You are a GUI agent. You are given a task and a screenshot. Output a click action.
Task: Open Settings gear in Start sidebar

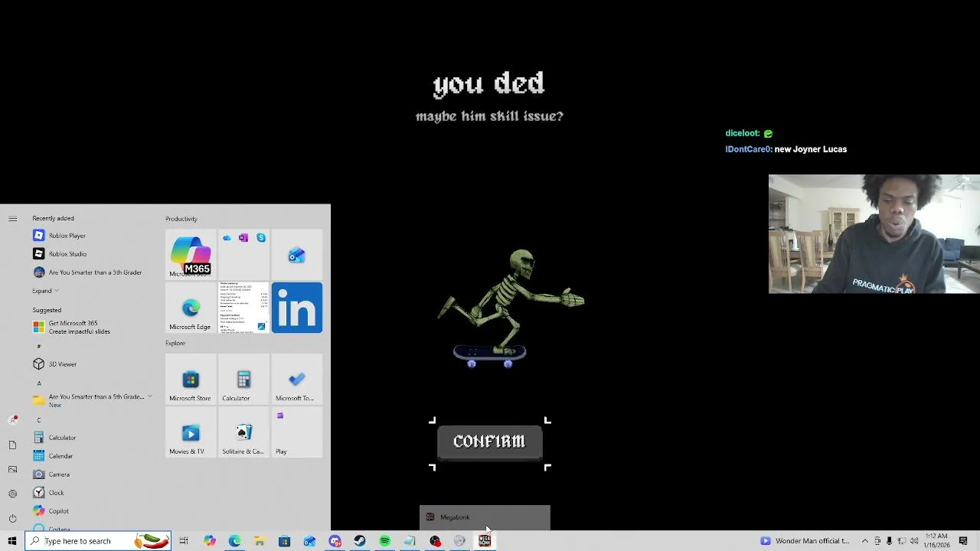coord(12,494)
